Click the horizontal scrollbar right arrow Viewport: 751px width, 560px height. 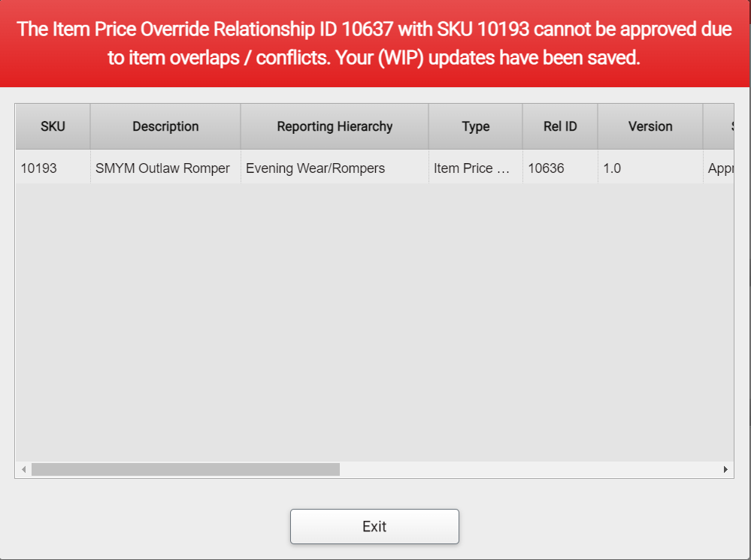click(725, 470)
